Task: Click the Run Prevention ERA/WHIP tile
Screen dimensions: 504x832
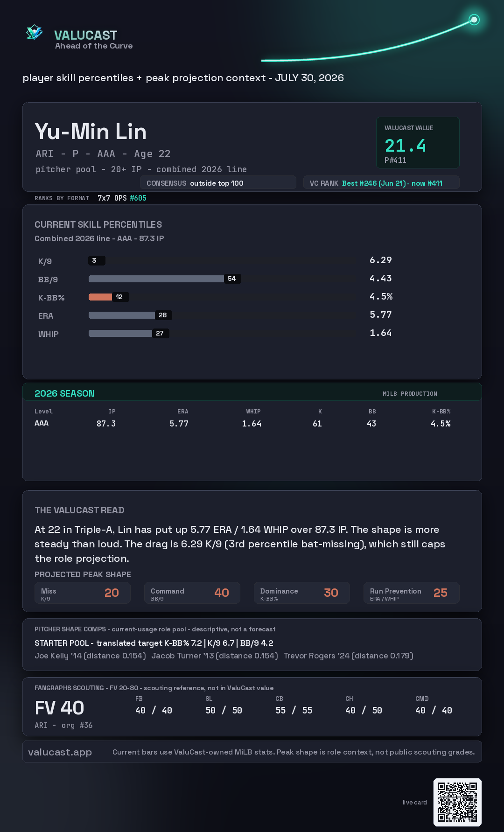Action: coord(412,593)
